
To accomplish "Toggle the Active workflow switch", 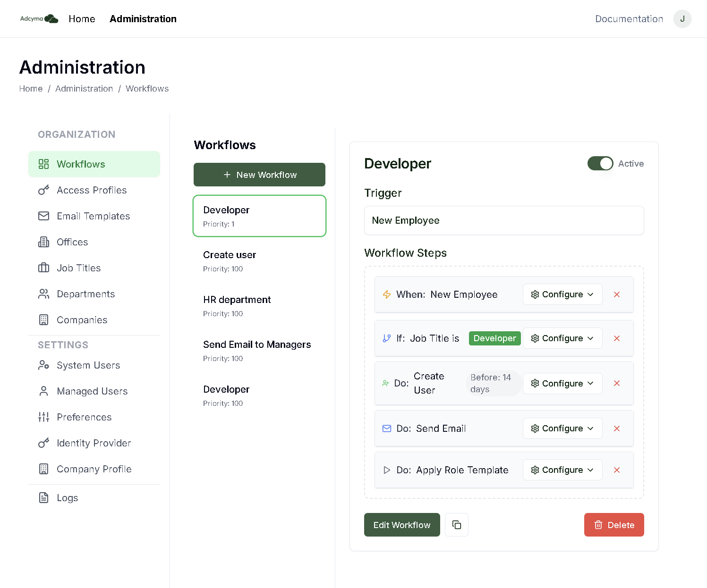I will tap(600, 164).
